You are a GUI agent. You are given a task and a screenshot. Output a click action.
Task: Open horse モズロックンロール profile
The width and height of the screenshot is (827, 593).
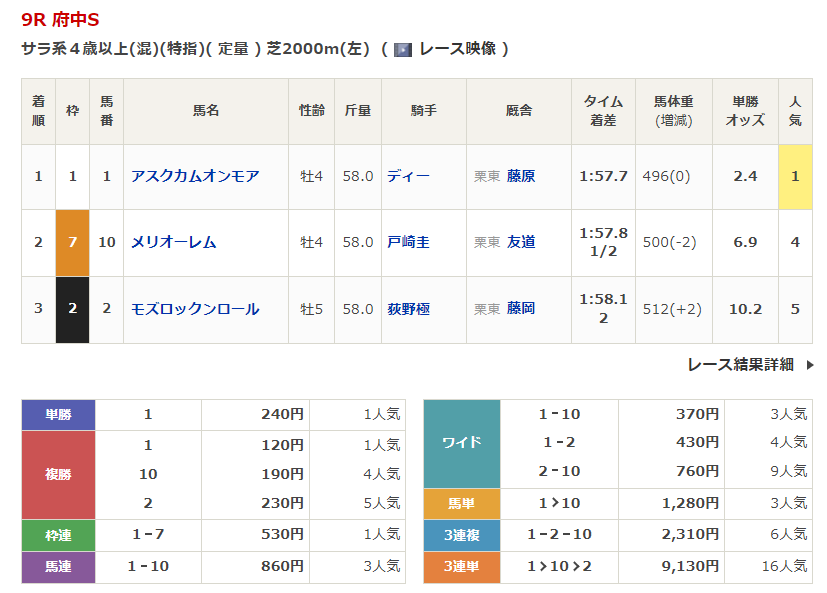195,309
